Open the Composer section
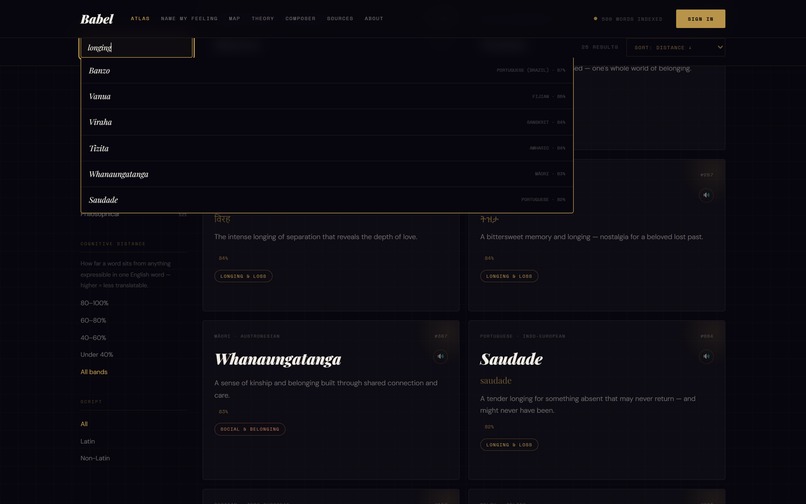The height and width of the screenshot is (504, 806). (300, 19)
